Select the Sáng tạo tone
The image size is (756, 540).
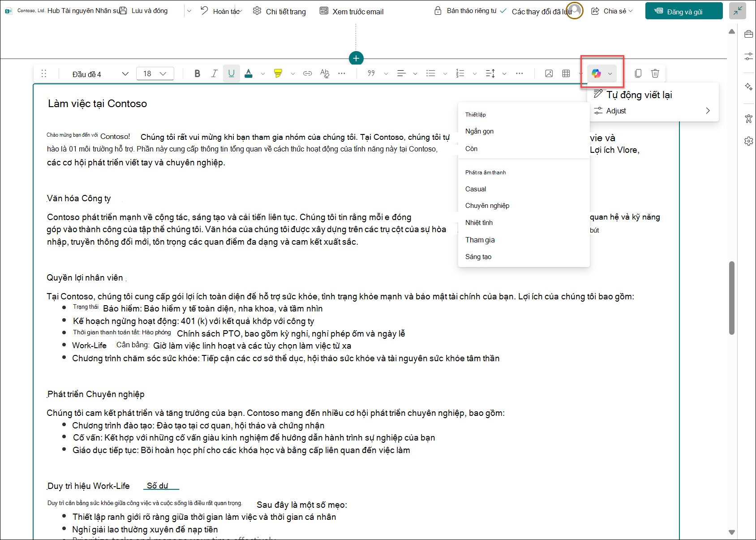tap(524, 257)
